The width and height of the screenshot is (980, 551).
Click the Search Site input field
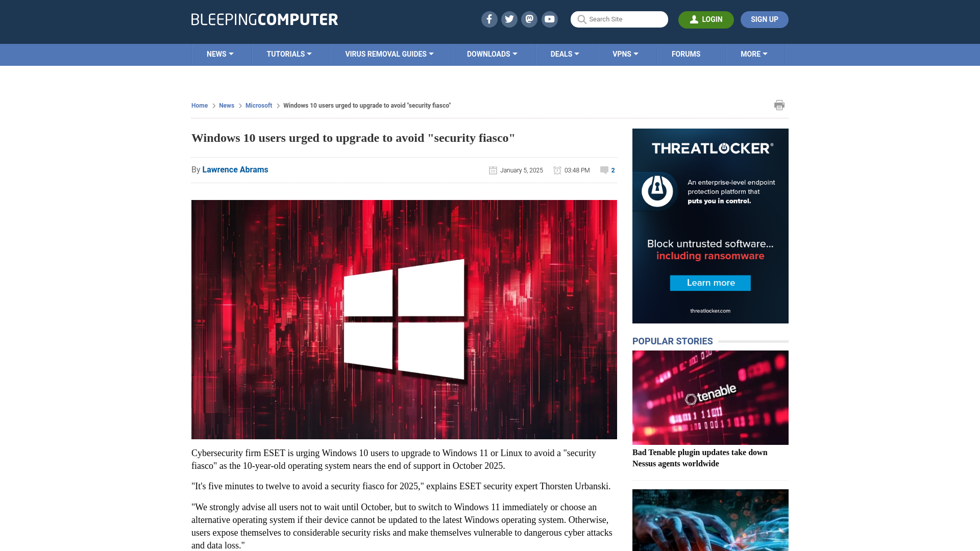[x=619, y=19]
